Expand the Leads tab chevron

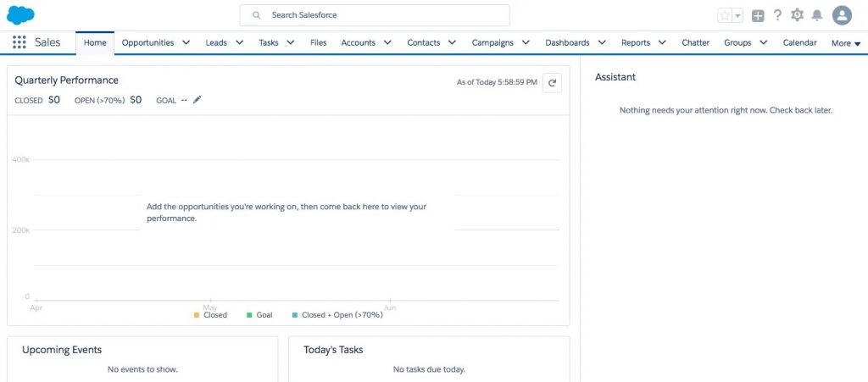pos(239,42)
